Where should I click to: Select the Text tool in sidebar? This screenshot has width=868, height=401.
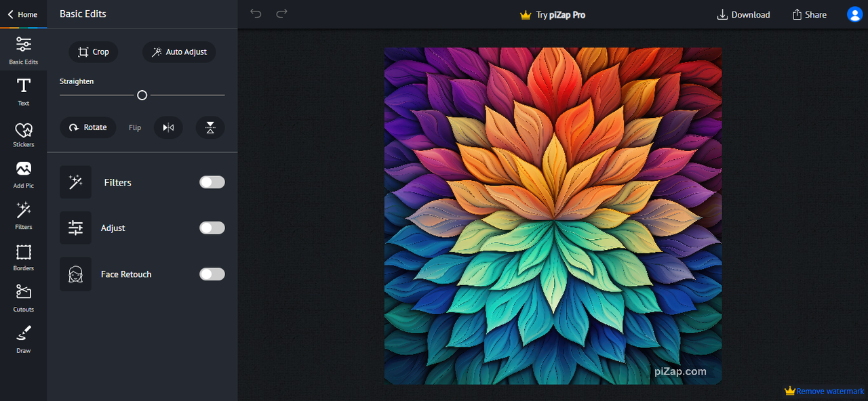23,92
